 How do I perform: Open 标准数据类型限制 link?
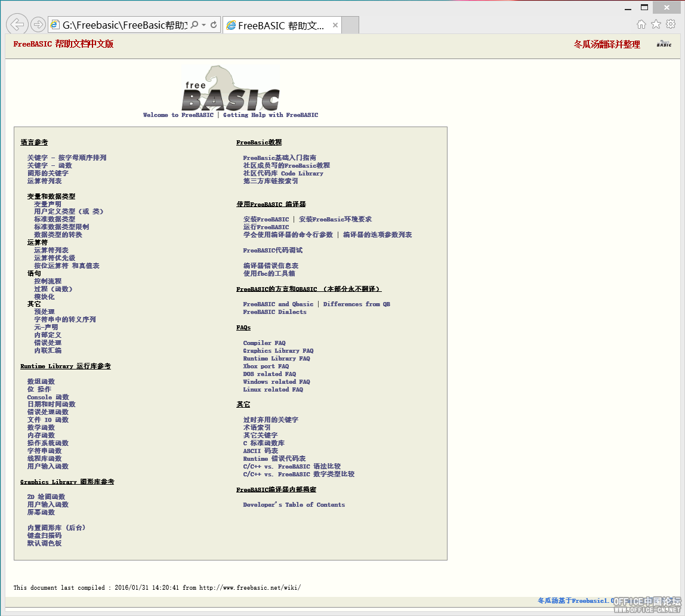[61, 227]
